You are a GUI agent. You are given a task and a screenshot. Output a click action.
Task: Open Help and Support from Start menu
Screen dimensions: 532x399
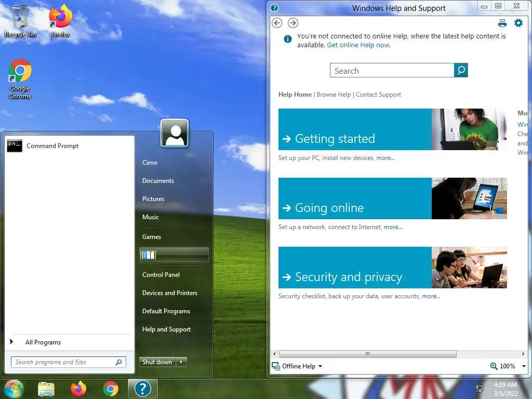tap(167, 329)
